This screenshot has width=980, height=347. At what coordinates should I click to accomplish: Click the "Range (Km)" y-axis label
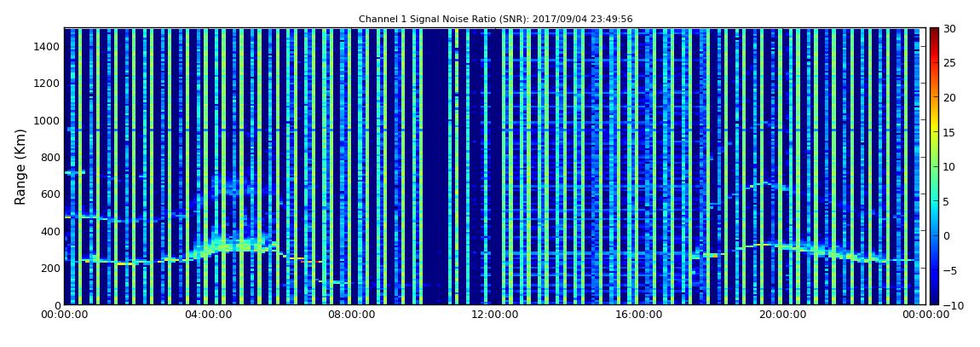click(20, 165)
